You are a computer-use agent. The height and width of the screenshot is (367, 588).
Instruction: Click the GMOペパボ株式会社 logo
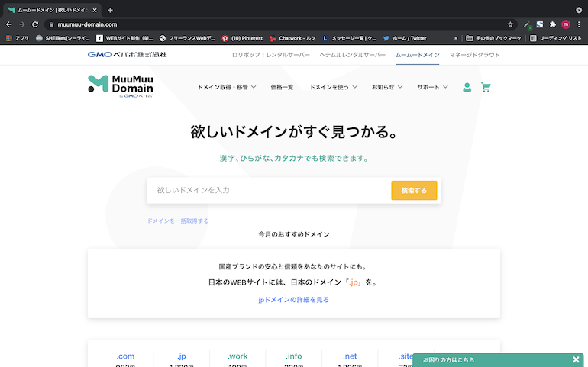[x=127, y=55]
